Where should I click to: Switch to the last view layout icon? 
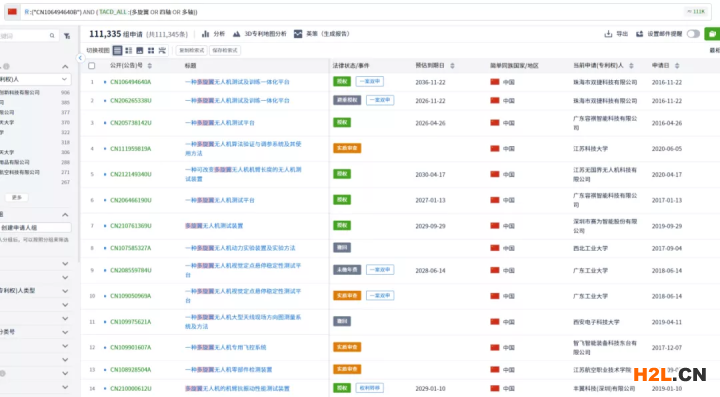[162, 50]
